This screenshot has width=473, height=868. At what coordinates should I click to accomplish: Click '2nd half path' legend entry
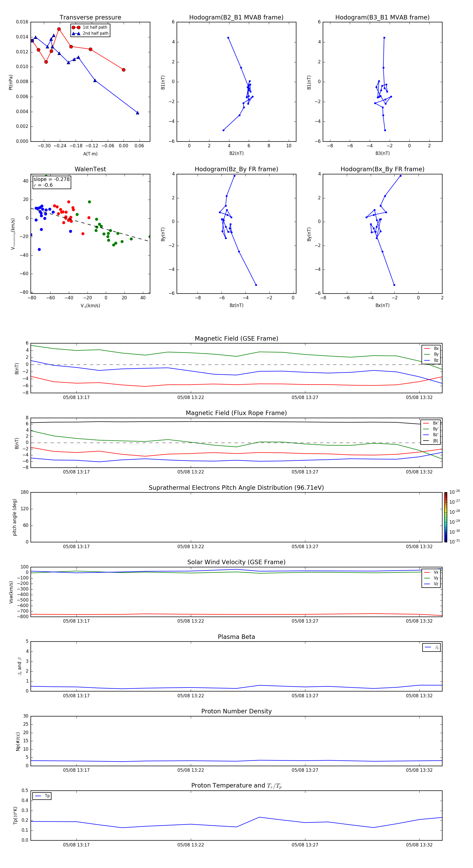pos(90,33)
